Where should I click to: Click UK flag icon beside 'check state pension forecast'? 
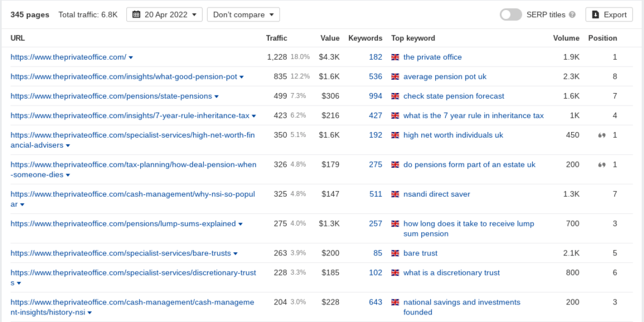[x=395, y=96]
